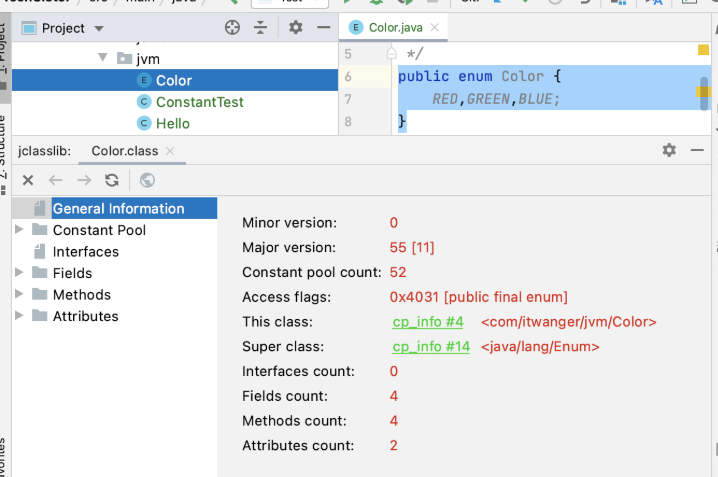The width and height of the screenshot is (718, 477).
Task: Click the 'RED,GREEN,BLUE;' code line
Action: click(496, 99)
